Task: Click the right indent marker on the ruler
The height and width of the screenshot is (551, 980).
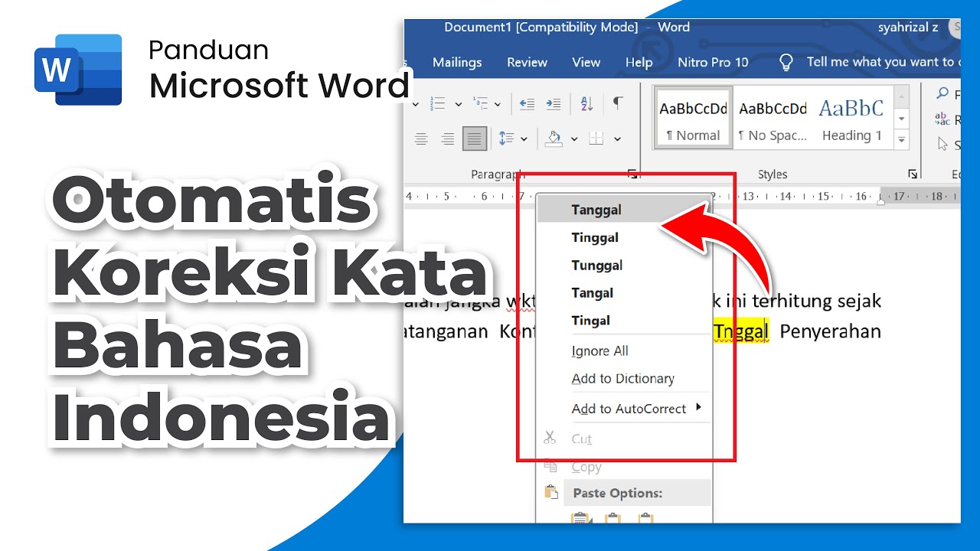Action: point(880,201)
